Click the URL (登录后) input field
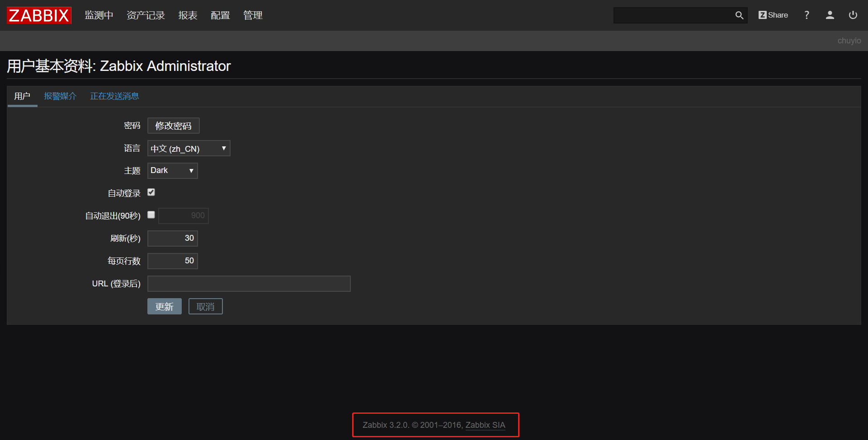This screenshot has width=868, height=440. [249, 284]
